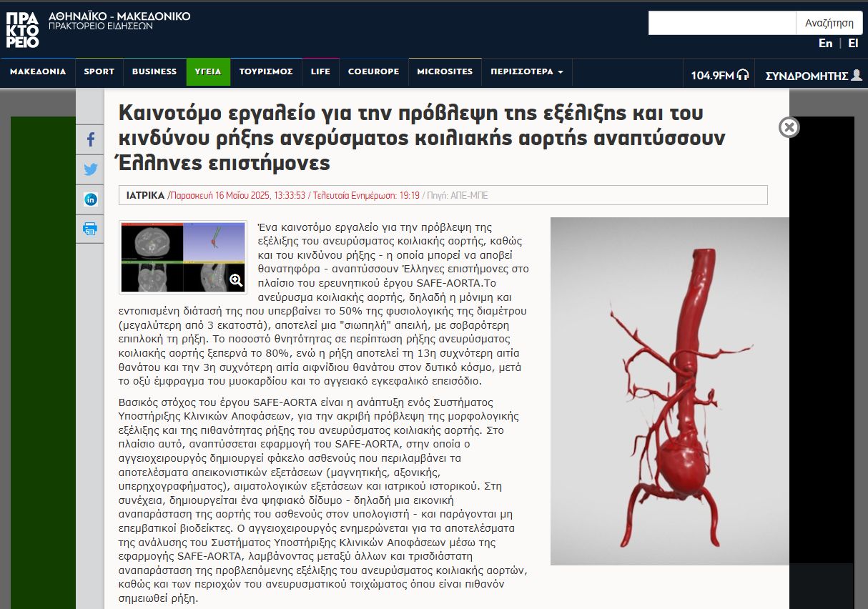Viewport: 868px width, 609px height.
Task: Open the ΤΟΥΡΙΣΜΟΣ section
Action: 266,71
